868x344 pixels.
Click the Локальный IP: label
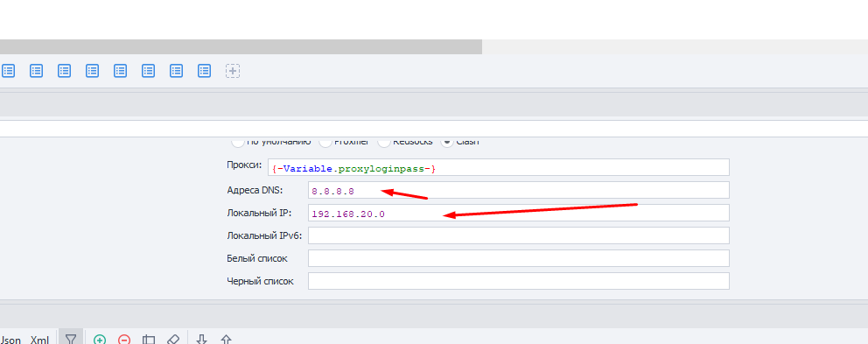259,213
